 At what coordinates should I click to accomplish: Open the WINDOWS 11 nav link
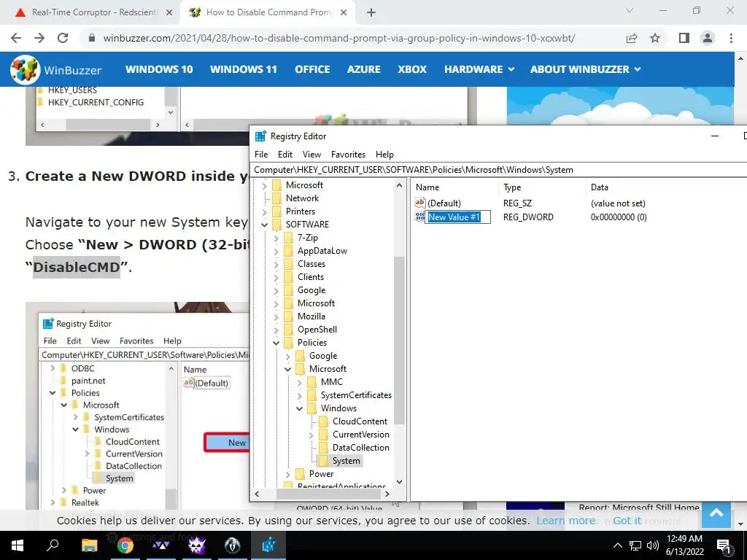(244, 69)
